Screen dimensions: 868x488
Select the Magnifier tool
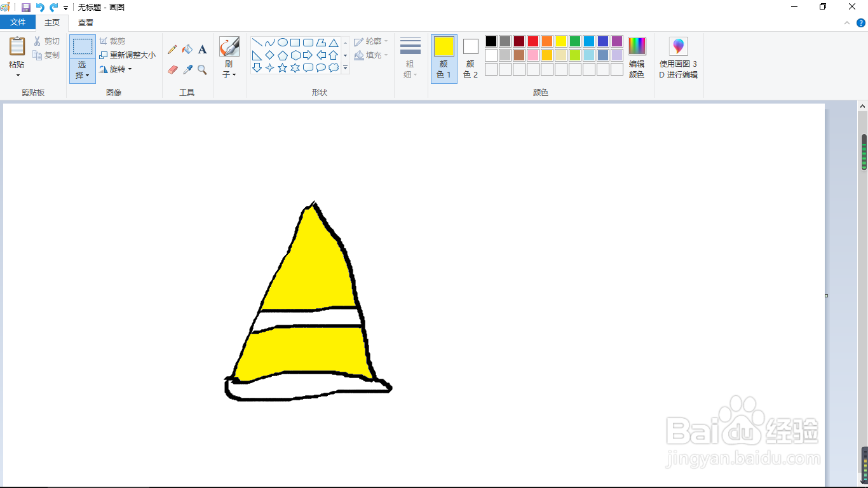(202, 70)
